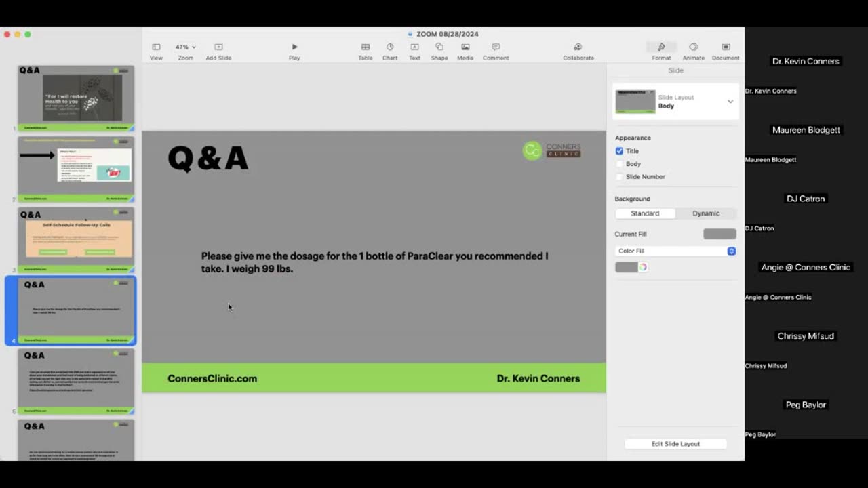Add a Comment from toolbar

point(496,52)
